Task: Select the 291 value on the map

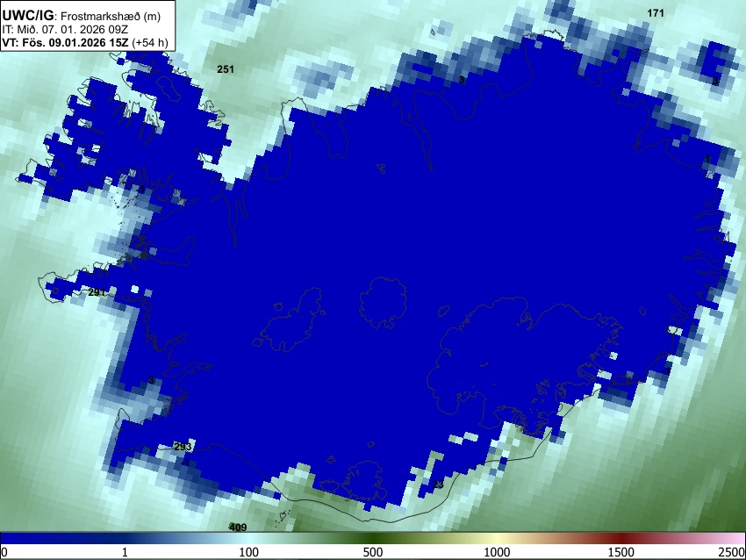Action: click(x=97, y=292)
